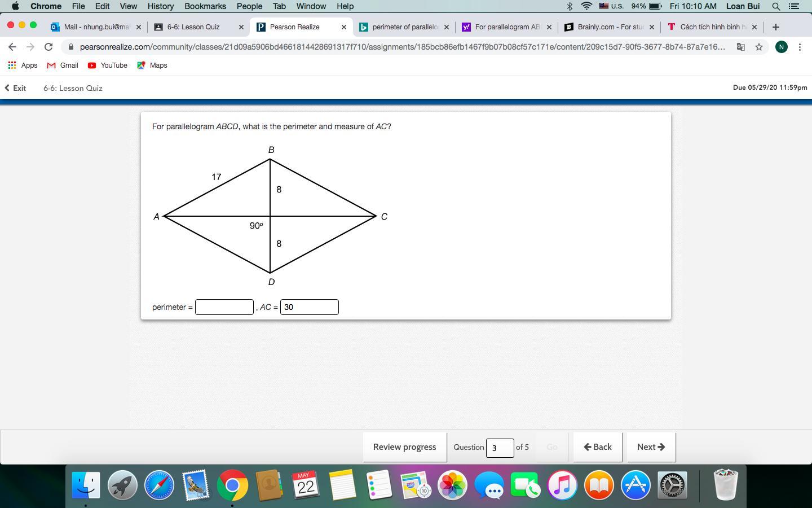Open the U.S. input source menu
The height and width of the screenshot is (508, 812).
pyautogui.click(x=611, y=6)
